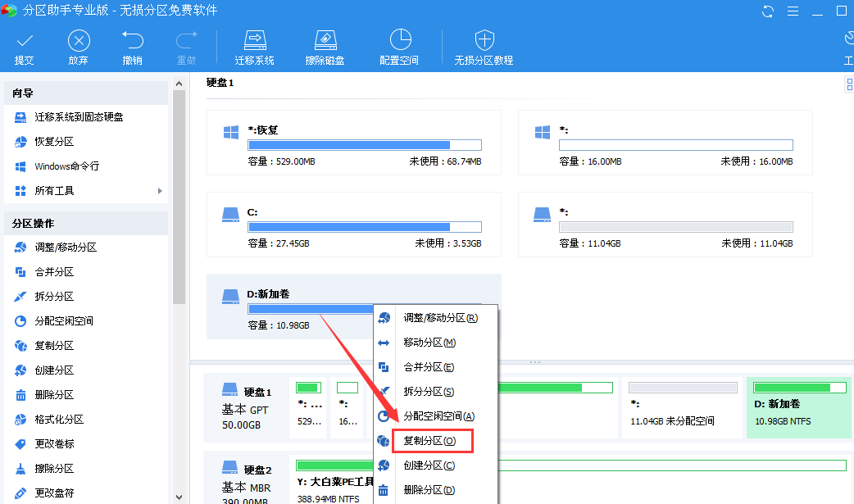
Task: Select the 16.00MB partition card
Action: click(665, 143)
